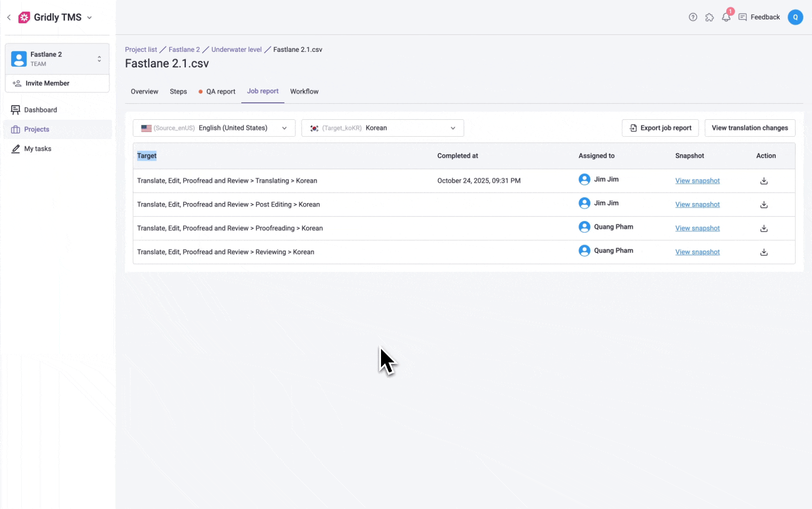This screenshot has height=509, width=812.
Task: Click the help question mark icon
Action: coord(693,17)
